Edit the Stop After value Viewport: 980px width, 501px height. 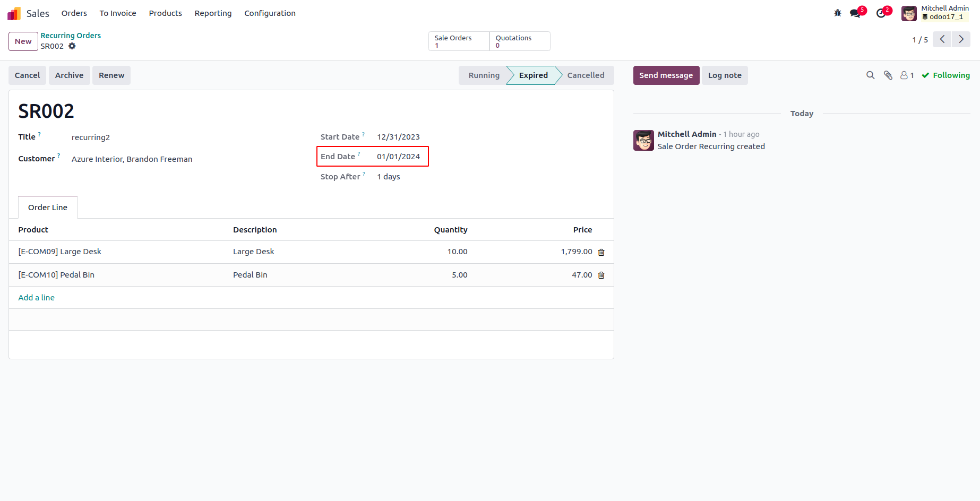[x=389, y=177]
